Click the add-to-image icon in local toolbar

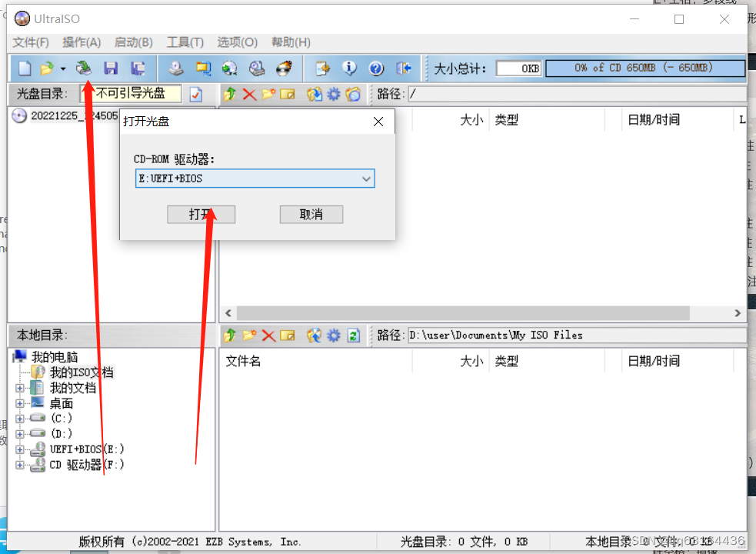315,335
